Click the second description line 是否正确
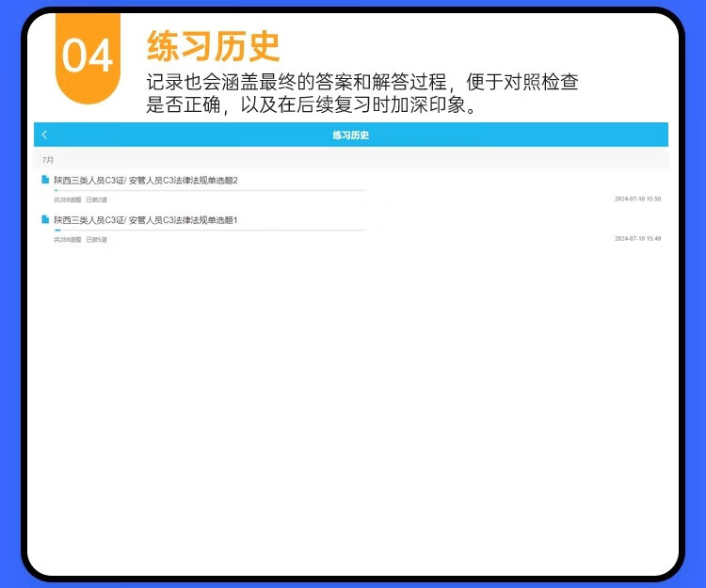The image size is (706, 588). click(x=315, y=104)
